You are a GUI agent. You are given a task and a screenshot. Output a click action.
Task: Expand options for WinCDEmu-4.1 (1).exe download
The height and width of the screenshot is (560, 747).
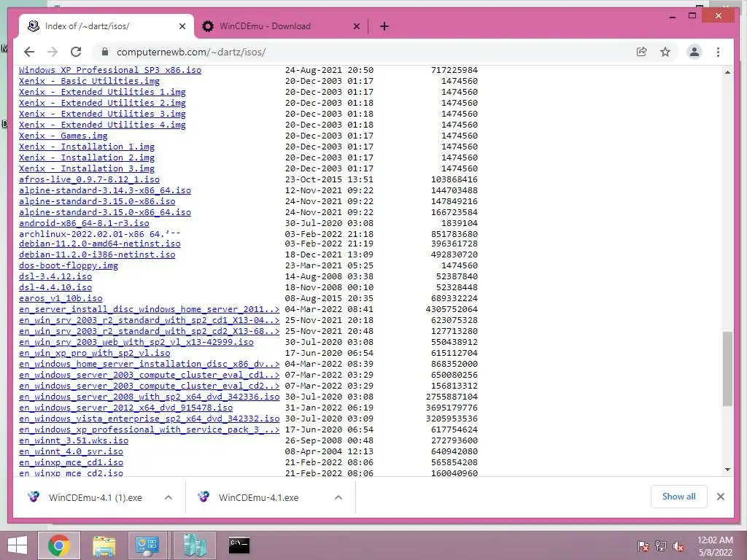(169, 497)
